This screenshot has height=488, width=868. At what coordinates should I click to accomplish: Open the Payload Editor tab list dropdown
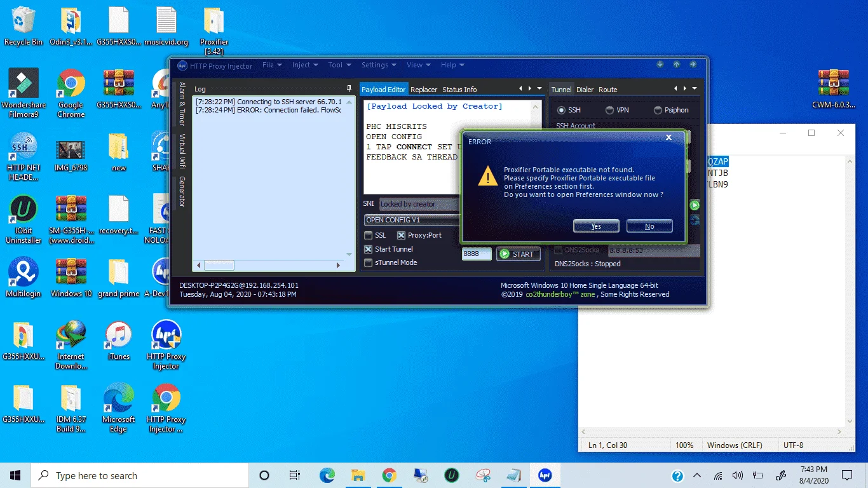click(539, 89)
